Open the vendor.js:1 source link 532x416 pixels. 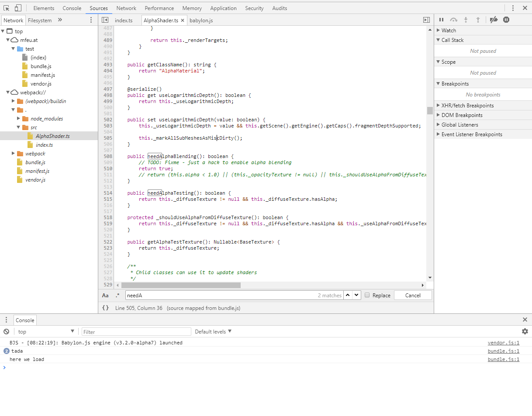pos(503,343)
